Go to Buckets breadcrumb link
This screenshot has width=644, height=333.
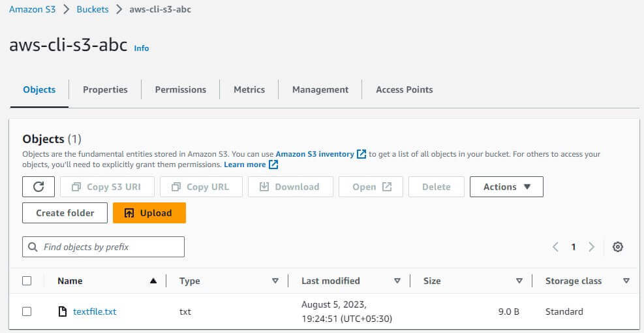point(93,9)
